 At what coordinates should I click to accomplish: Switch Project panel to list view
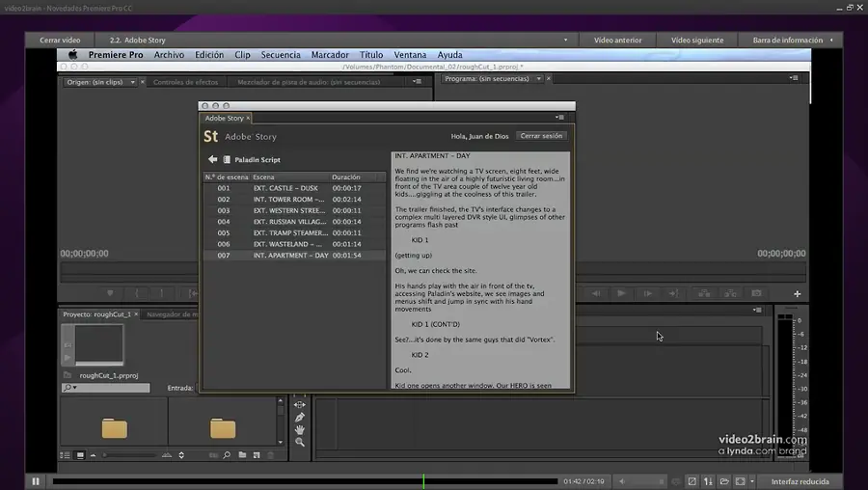(x=65, y=455)
